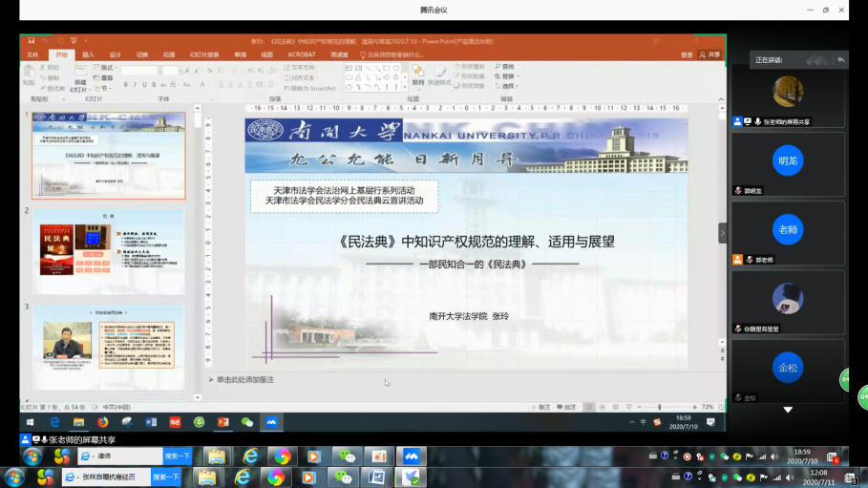
Task: Open the Align Text (对齐文本) dropdown
Action: tap(301, 78)
